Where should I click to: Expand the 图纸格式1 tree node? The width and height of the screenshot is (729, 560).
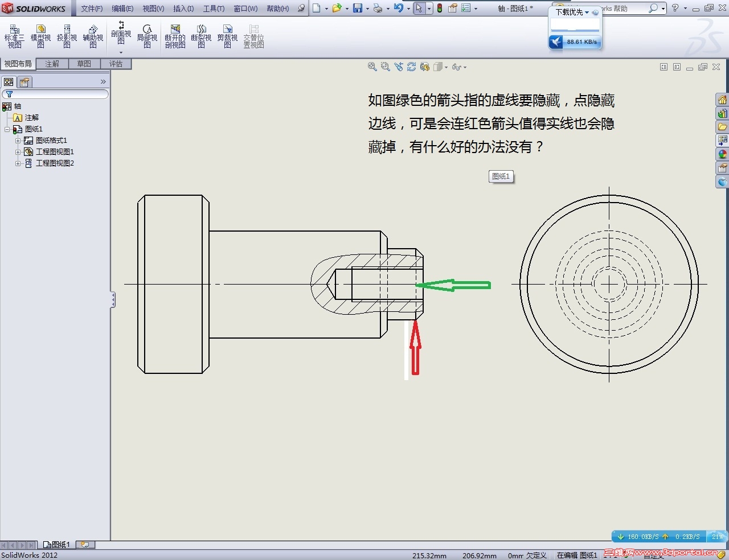pos(18,141)
